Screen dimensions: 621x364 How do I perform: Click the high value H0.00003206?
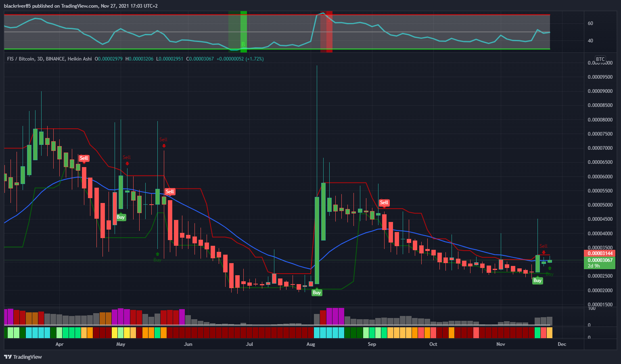pyautogui.click(x=139, y=59)
